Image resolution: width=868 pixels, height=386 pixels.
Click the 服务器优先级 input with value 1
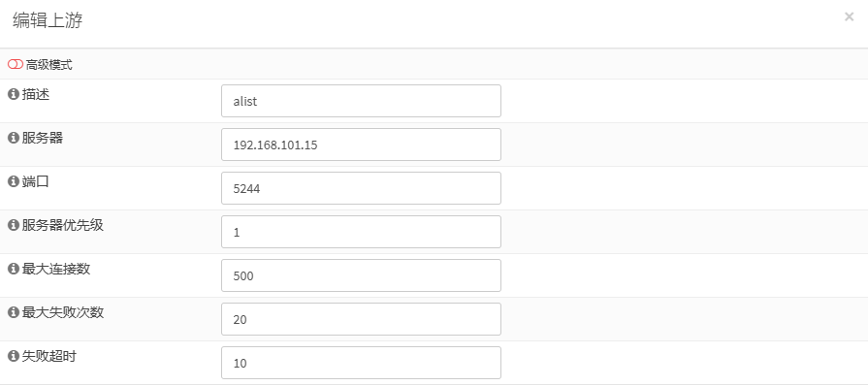pyautogui.click(x=361, y=232)
